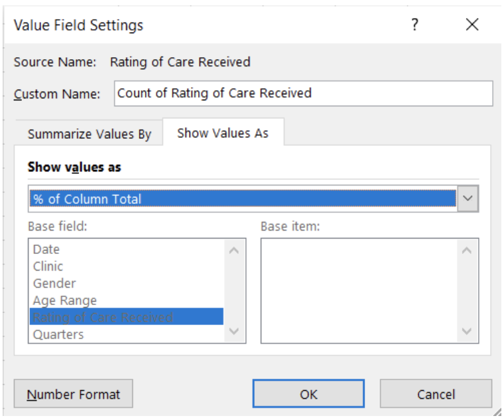Screen dimensions: 504x420
Task: Pick Gender in the Base field list
Action: [55, 284]
